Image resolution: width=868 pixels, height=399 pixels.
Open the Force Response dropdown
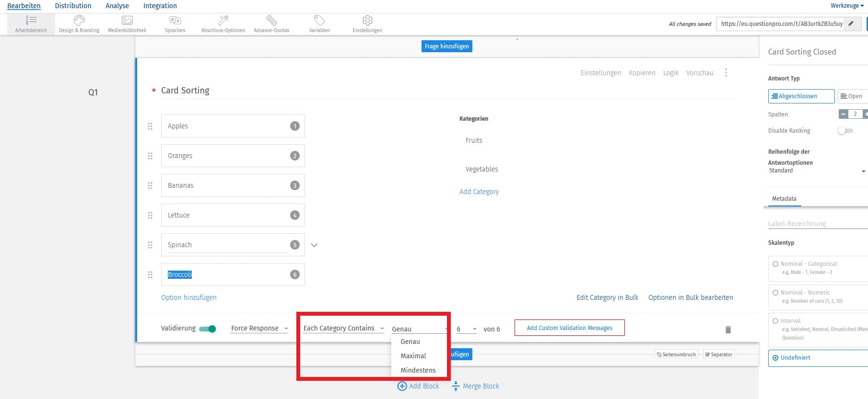pos(259,329)
